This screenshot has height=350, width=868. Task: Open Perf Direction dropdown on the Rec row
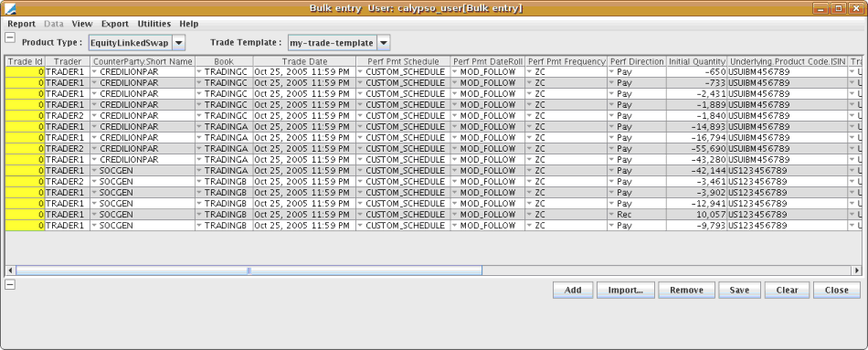click(612, 215)
